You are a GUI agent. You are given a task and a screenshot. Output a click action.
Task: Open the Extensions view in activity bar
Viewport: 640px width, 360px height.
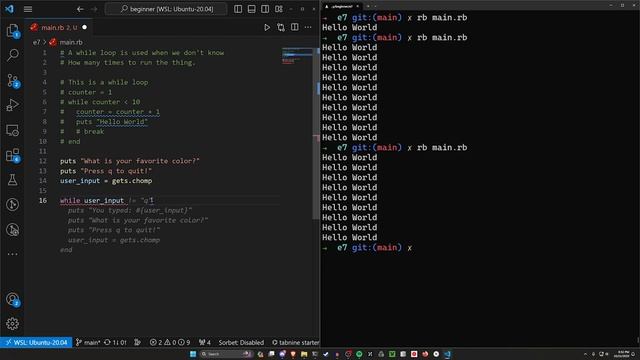[12, 155]
